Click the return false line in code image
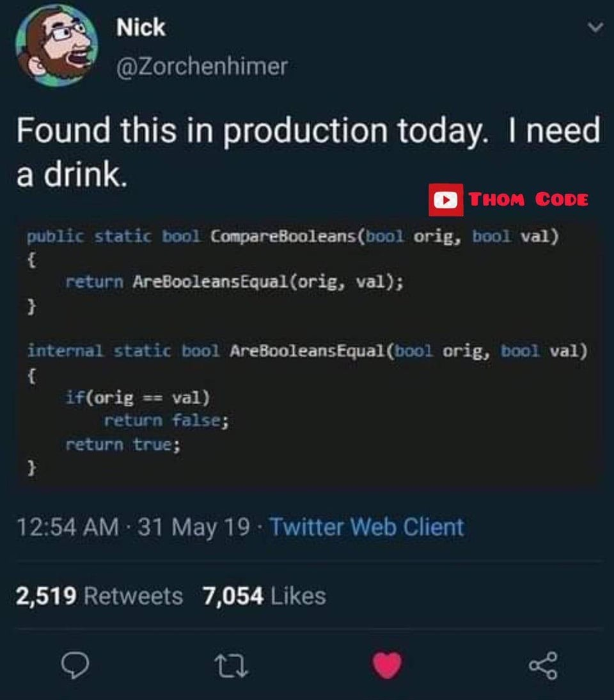Image resolution: width=614 pixels, height=700 pixels. click(166, 420)
